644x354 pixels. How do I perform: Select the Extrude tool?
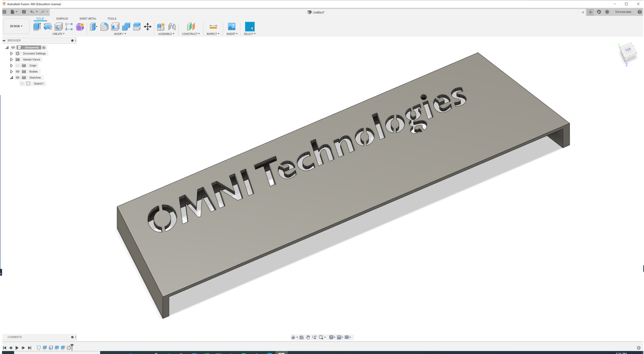pyautogui.click(x=37, y=26)
